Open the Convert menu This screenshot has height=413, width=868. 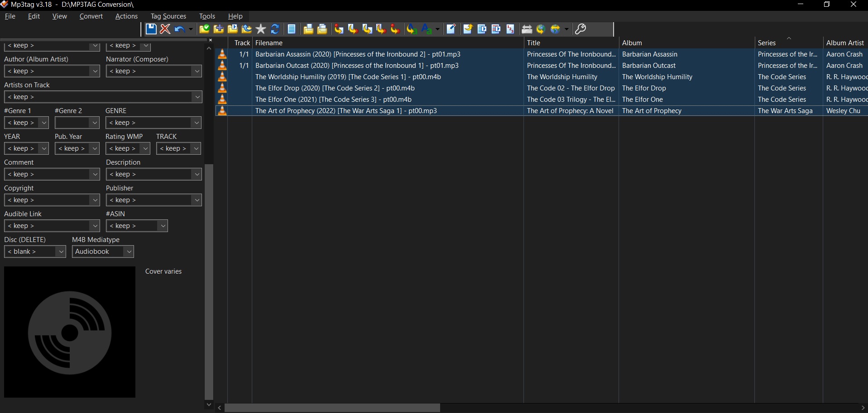(91, 16)
